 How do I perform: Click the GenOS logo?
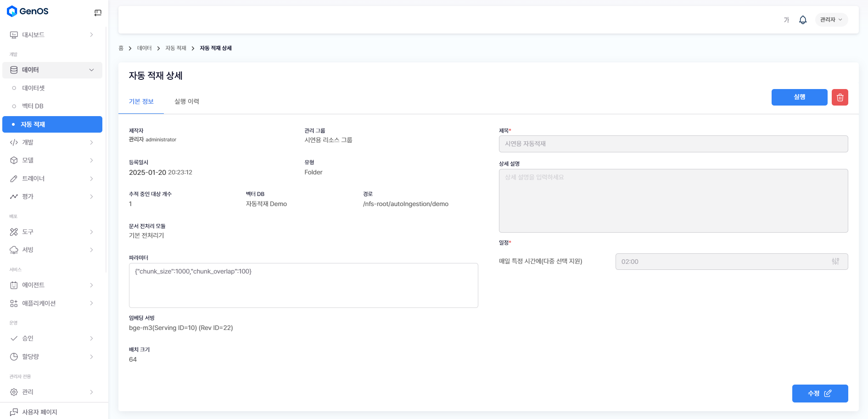click(28, 11)
